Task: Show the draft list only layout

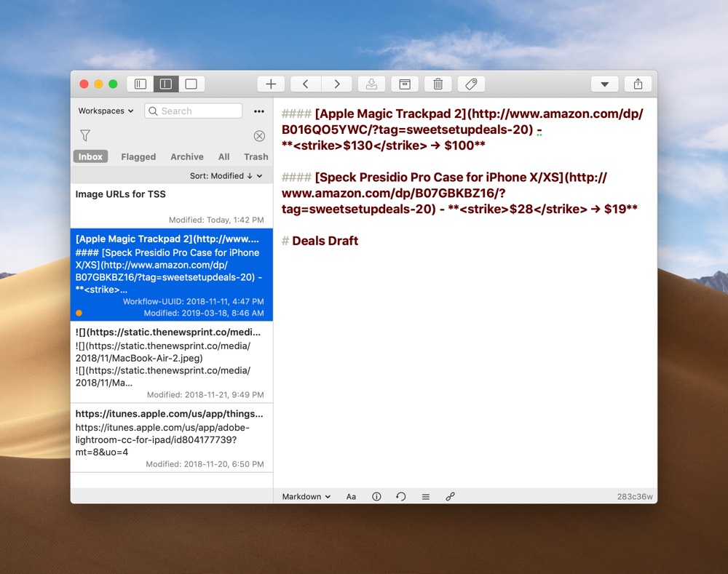Action: click(141, 84)
